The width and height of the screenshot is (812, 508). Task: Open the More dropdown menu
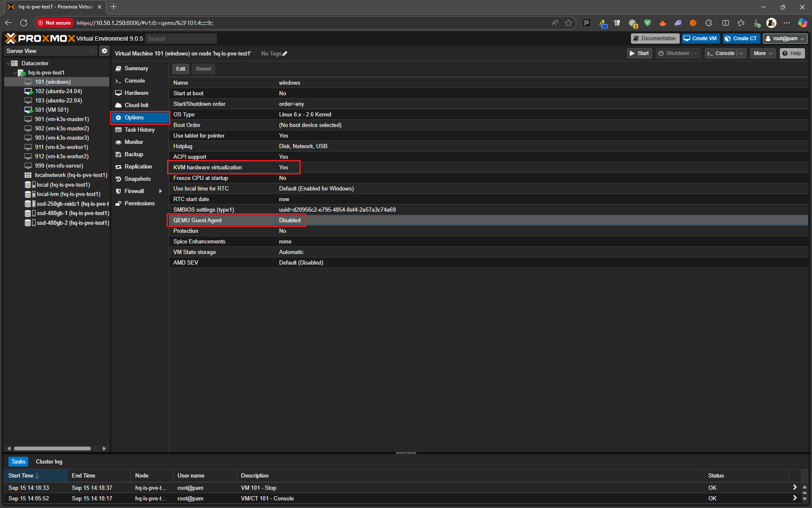[x=763, y=53]
